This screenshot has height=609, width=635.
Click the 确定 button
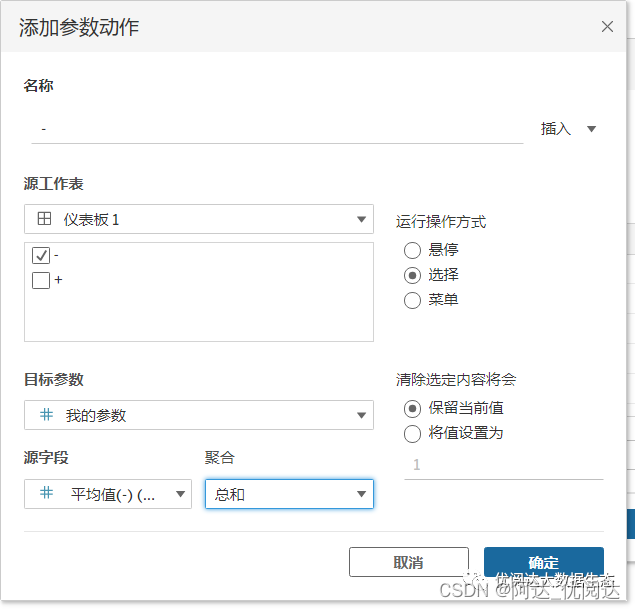tap(543, 562)
